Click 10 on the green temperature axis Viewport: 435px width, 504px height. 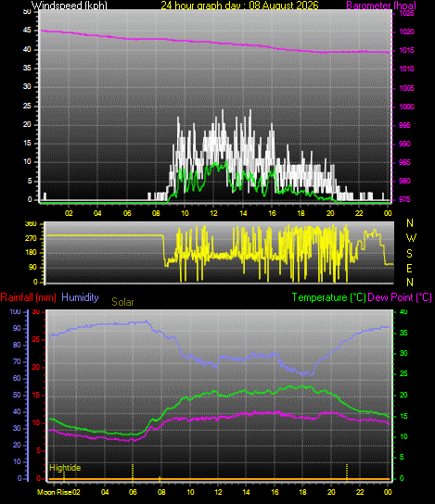403,436
